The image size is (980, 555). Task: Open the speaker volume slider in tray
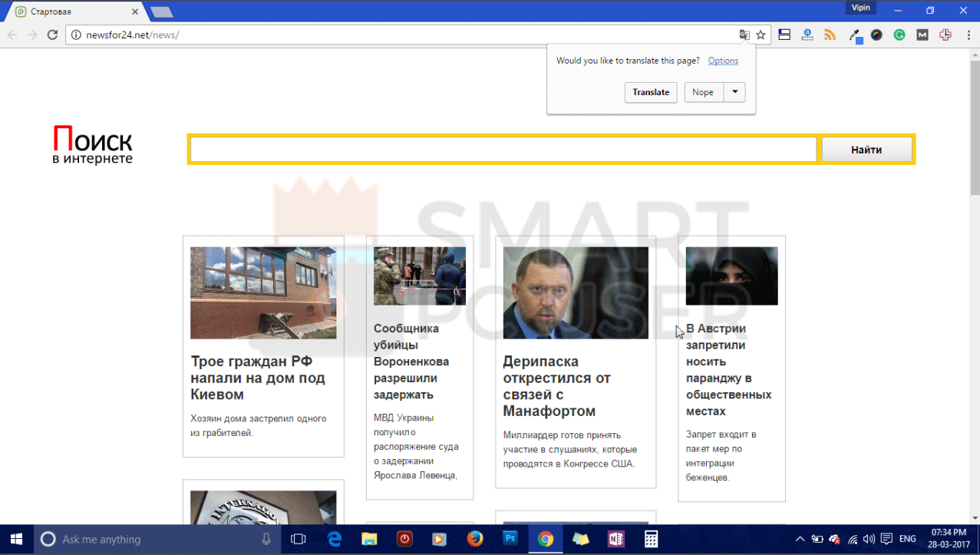[869, 538]
